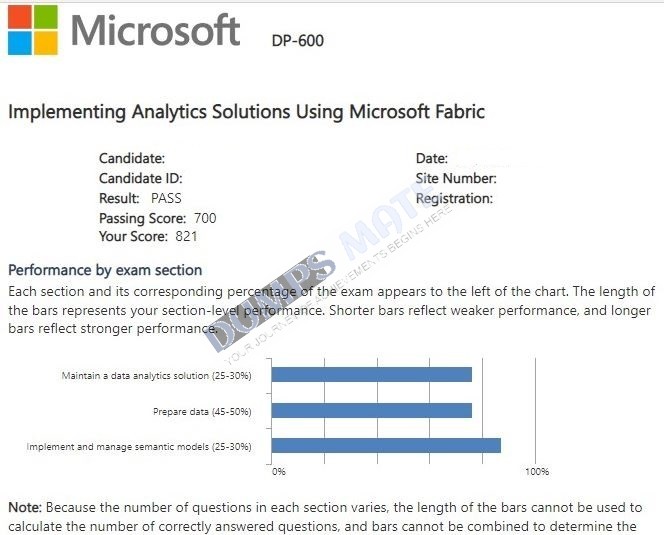This screenshot has height=535, width=664.
Task: Click the 0% axis label
Action: [279, 471]
